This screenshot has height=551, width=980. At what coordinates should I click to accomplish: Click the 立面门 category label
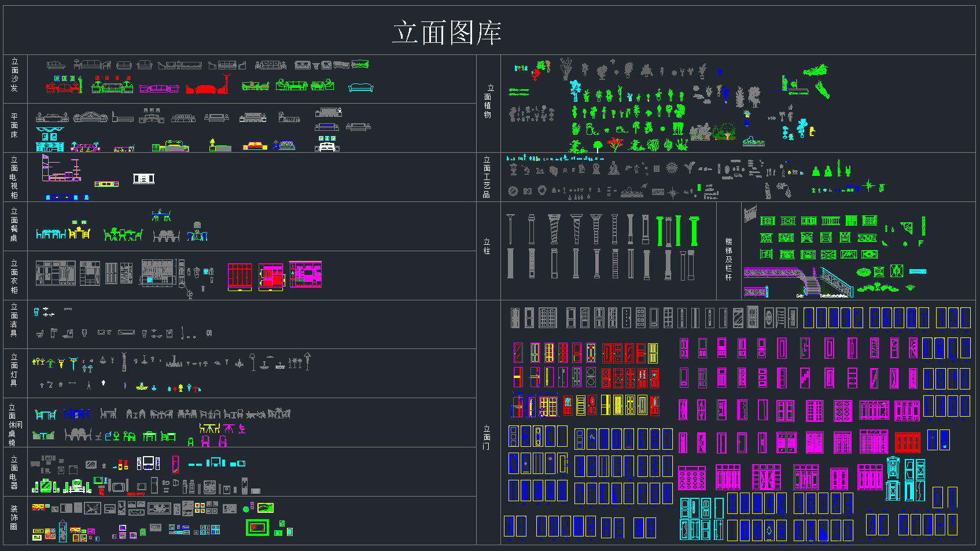coord(487,437)
